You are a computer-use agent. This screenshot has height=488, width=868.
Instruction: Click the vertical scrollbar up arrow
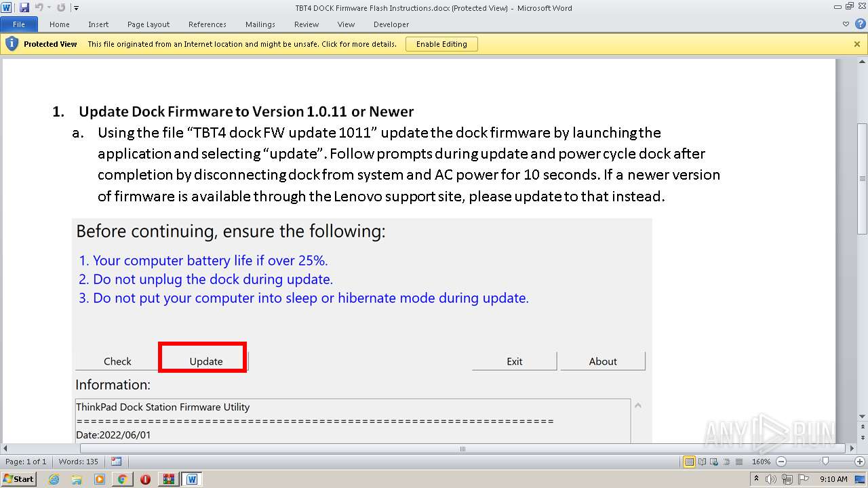pyautogui.click(x=862, y=63)
